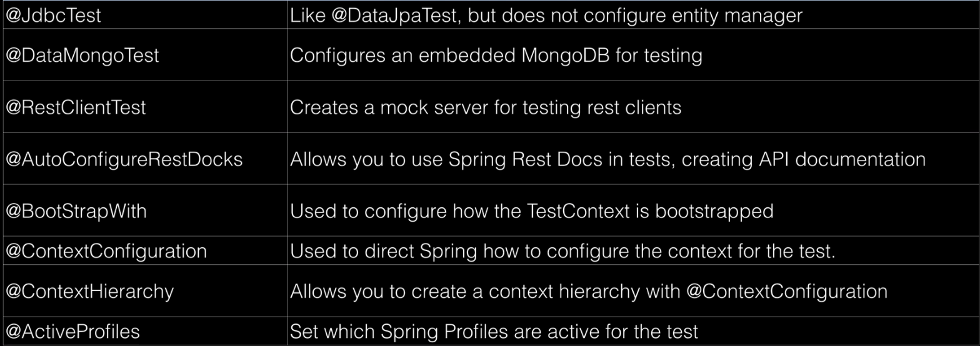Click the @ContextConfiguration annotation name
The height and width of the screenshot is (346, 980).
[106, 252]
